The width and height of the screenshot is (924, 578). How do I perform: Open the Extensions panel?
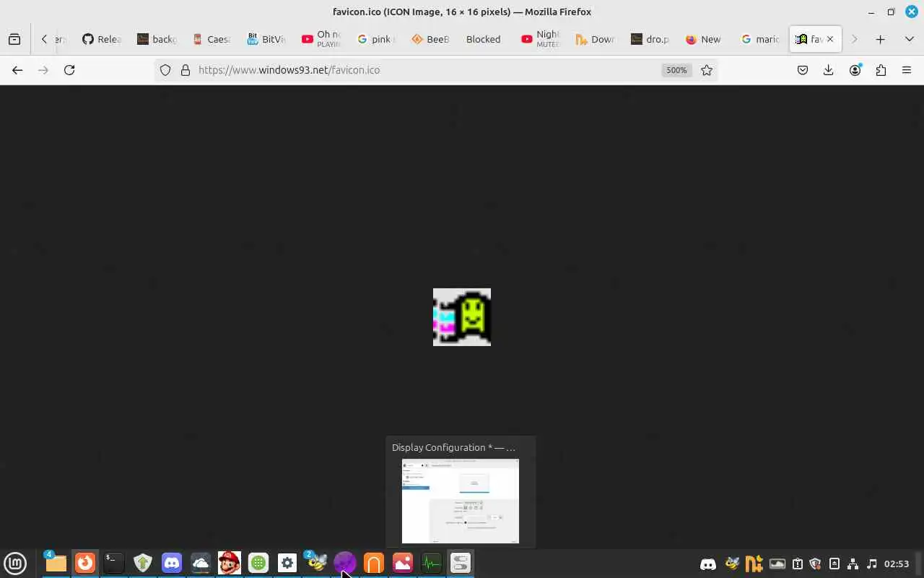[x=881, y=70]
